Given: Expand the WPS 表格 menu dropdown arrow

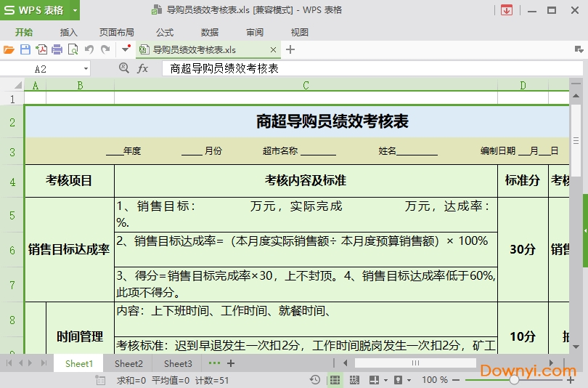Looking at the screenshot, I should [x=75, y=10].
